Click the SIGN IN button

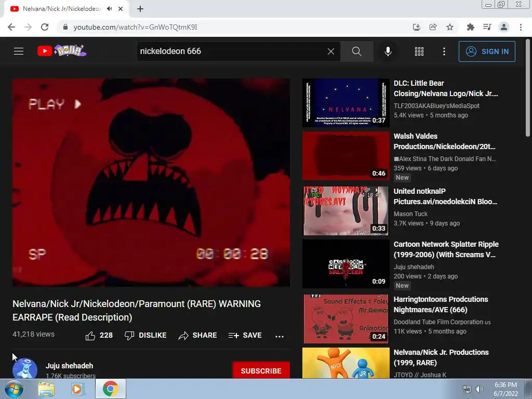click(x=487, y=51)
